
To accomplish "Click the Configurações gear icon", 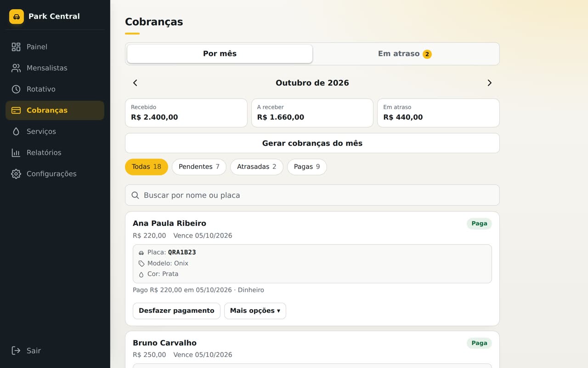I will click(16, 174).
